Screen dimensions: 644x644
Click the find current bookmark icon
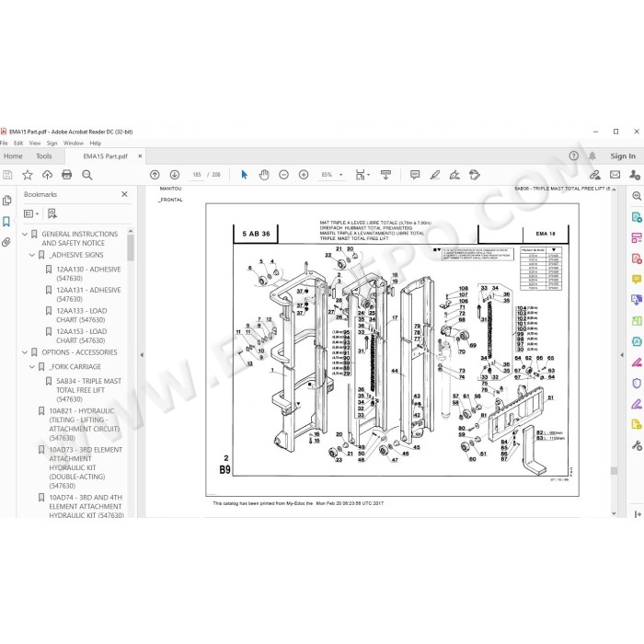click(52, 213)
